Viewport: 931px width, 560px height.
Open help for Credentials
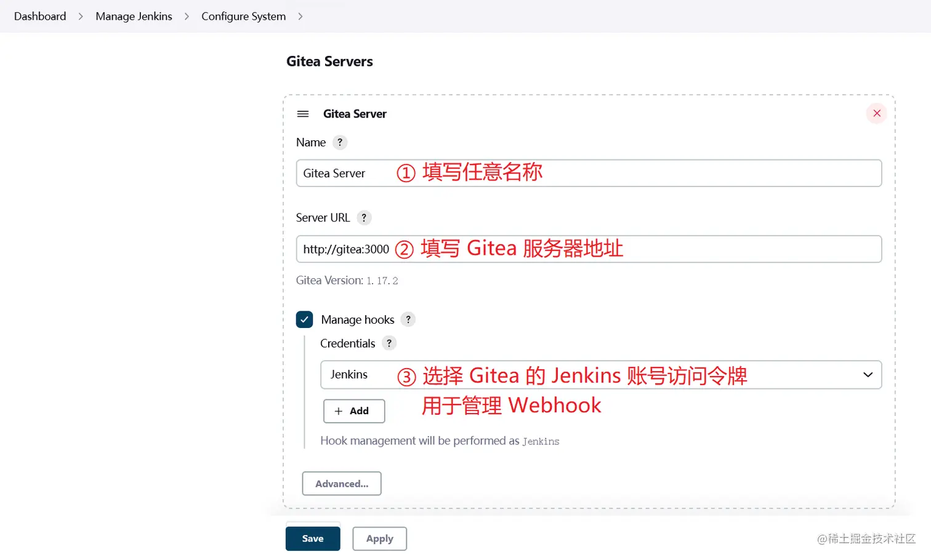point(389,343)
